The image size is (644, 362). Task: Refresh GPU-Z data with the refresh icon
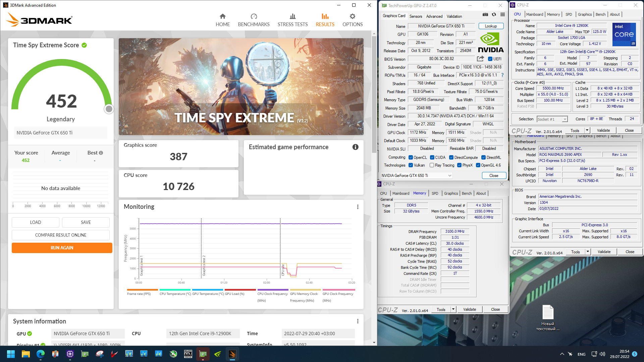click(494, 15)
